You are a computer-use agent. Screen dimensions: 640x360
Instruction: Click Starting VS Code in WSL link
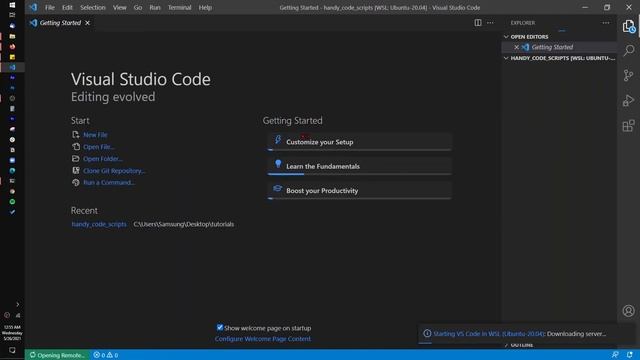pos(489,333)
